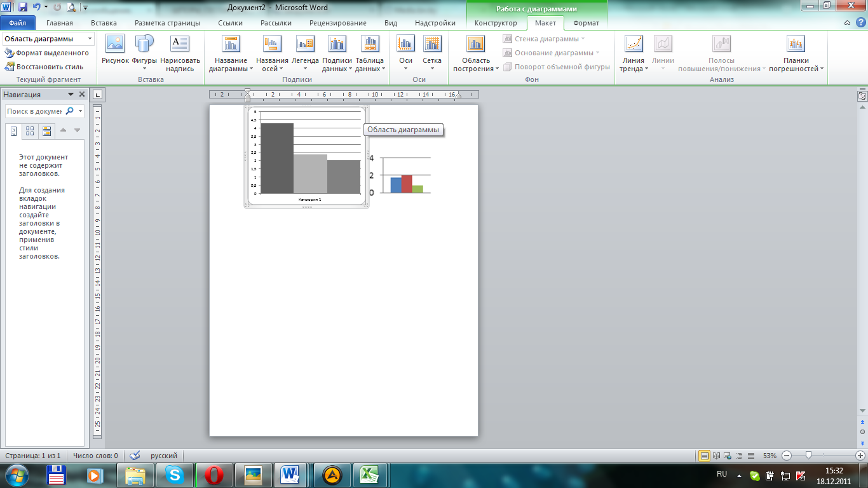Close the Навигация pane
This screenshot has height=488, width=868.
(x=82, y=95)
